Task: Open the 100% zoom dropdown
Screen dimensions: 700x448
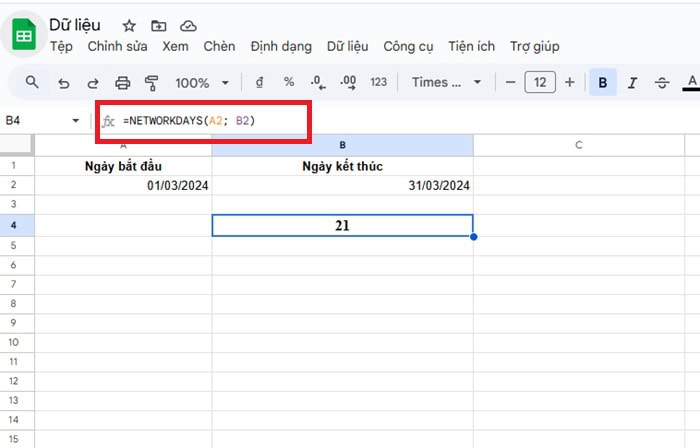Action: (202, 82)
